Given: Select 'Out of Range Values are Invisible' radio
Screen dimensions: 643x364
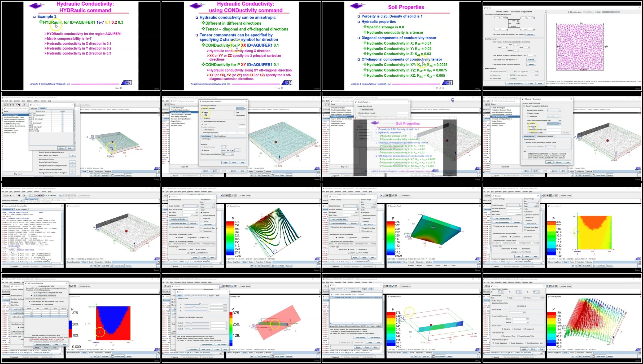Looking at the screenshot, I should click(x=32, y=296).
